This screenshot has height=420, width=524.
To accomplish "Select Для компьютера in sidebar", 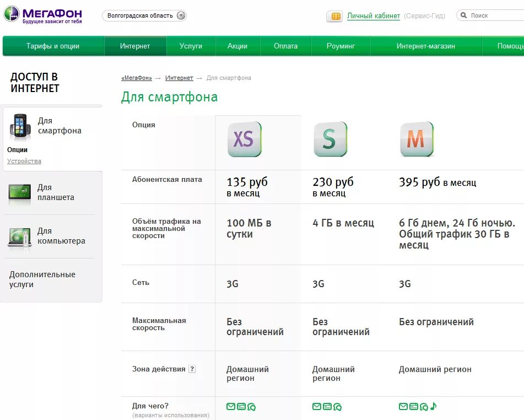I will click(x=61, y=236).
